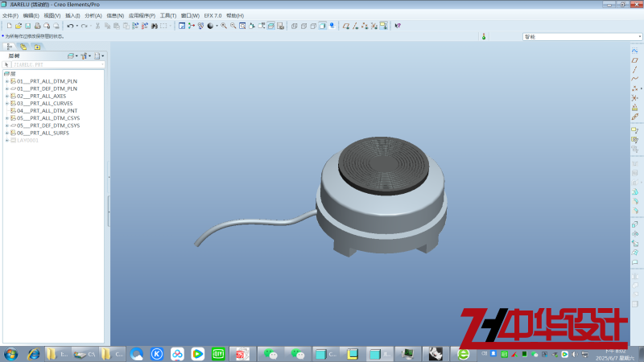The image size is (644, 362).
Task: Select the 03___PRT_ALL_CURVES layer
Action: [44, 104]
